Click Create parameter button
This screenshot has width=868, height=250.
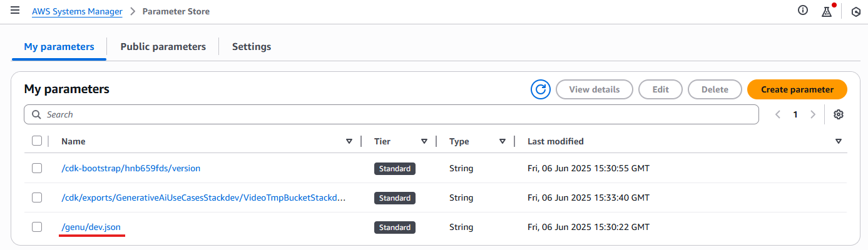point(797,89)
